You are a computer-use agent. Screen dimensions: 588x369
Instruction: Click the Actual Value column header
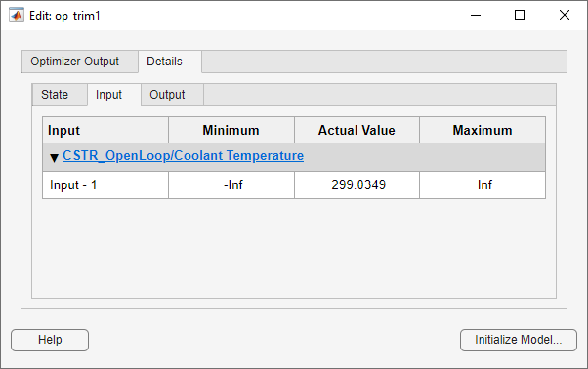pyautogui.click(x=357, y=130)
